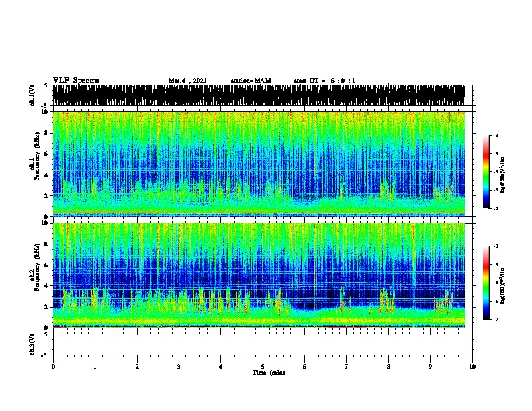Viewport: 532px width, 411px height.
Task: Click time axis tick label '1'
Action: coord(95,367)
